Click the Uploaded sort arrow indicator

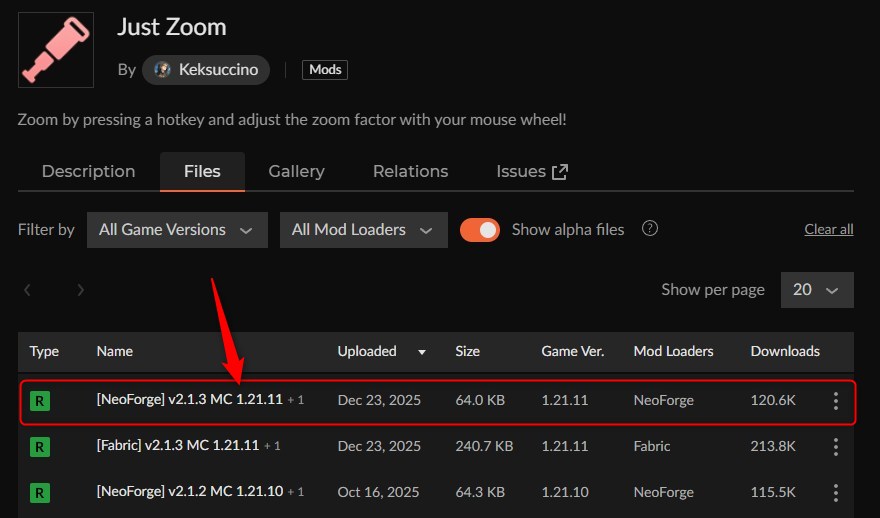(x=422, y=352)
